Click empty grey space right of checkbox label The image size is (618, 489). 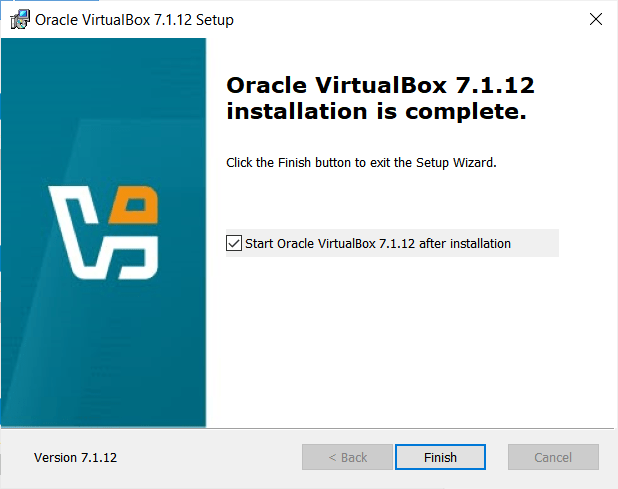point(535,243)
